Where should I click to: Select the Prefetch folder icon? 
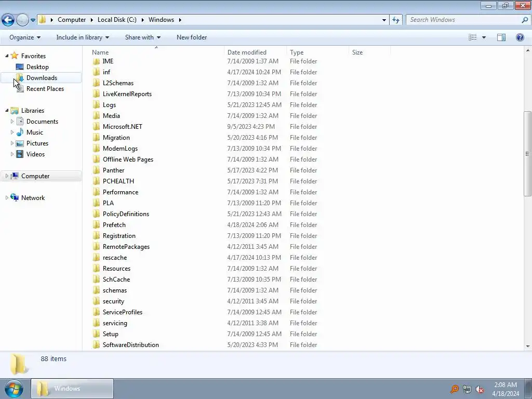[96, 224]
